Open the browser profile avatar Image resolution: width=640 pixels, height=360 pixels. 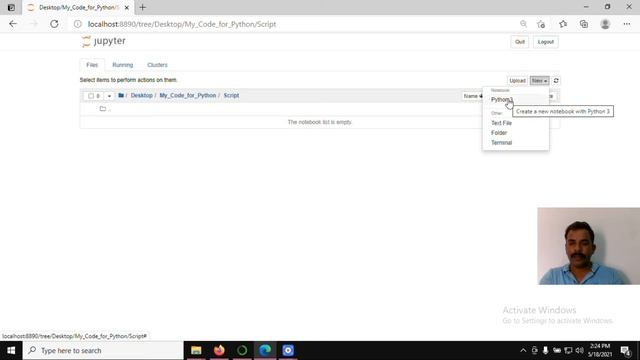click(605, 24)
